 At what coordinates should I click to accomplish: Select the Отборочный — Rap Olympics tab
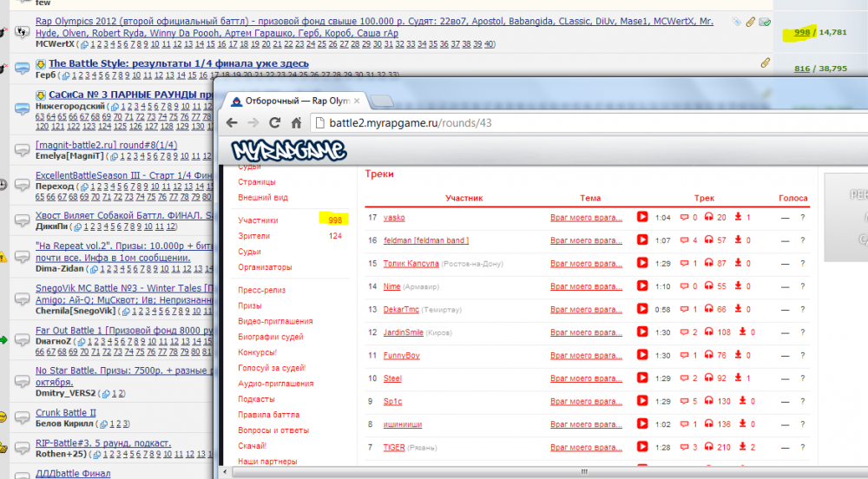click(295, 101)
